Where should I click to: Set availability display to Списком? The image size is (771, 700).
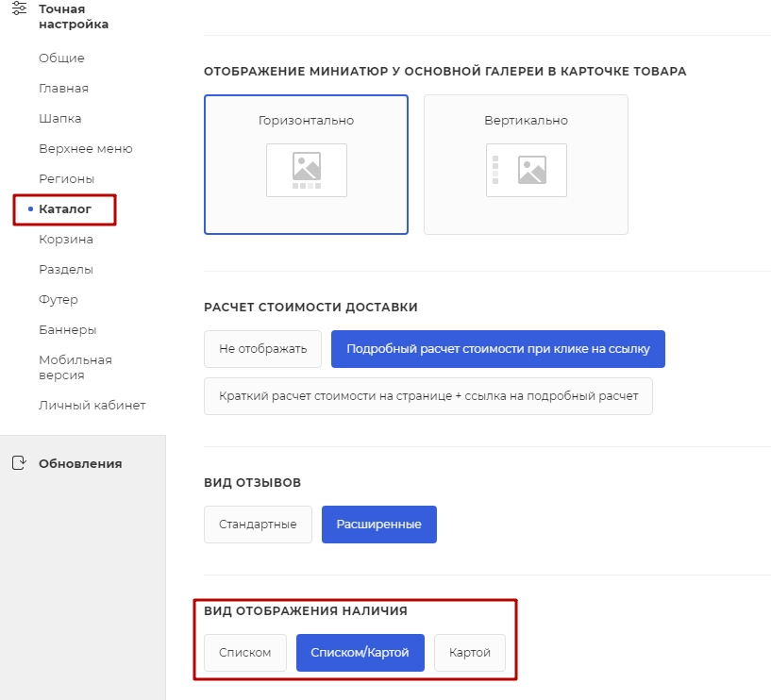point(244,653)
